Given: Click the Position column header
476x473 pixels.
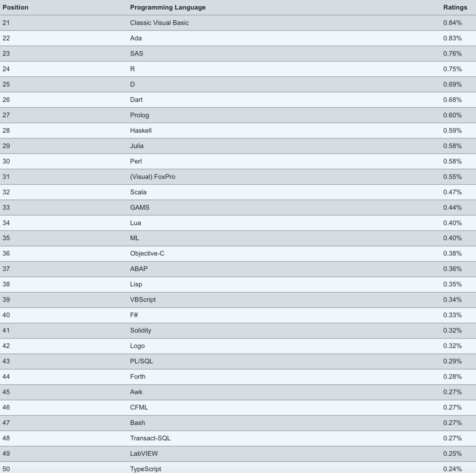Looking at the screenshot, I should point(15,7).
